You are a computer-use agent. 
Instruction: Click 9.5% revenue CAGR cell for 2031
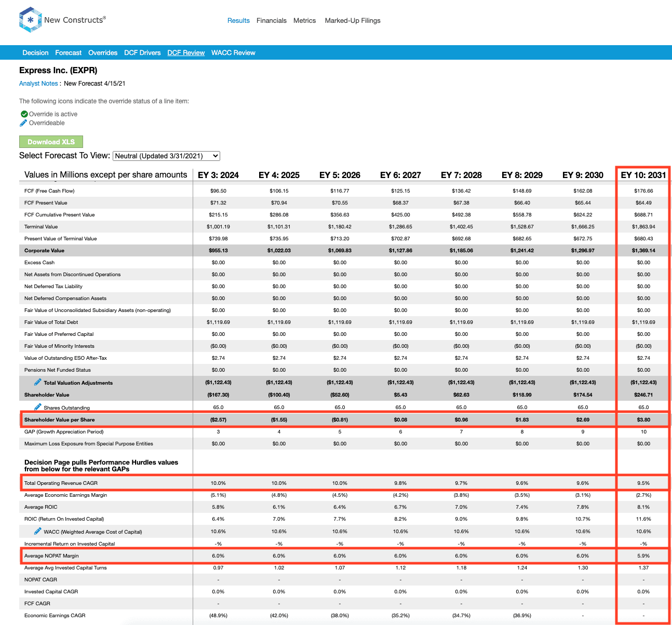[x=643, y=483]
